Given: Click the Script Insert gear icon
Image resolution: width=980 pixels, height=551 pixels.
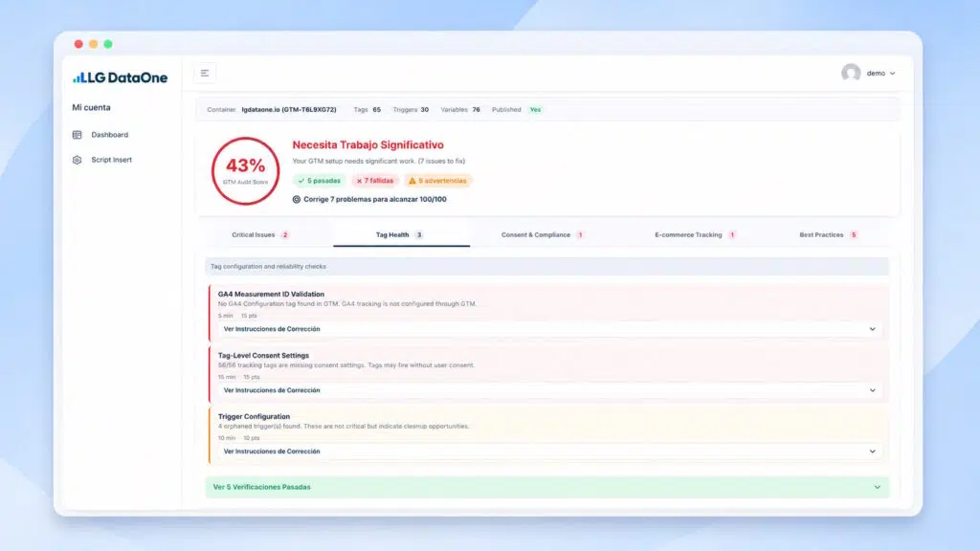Looking at the screenshot, I should click(x=77, y=160).
